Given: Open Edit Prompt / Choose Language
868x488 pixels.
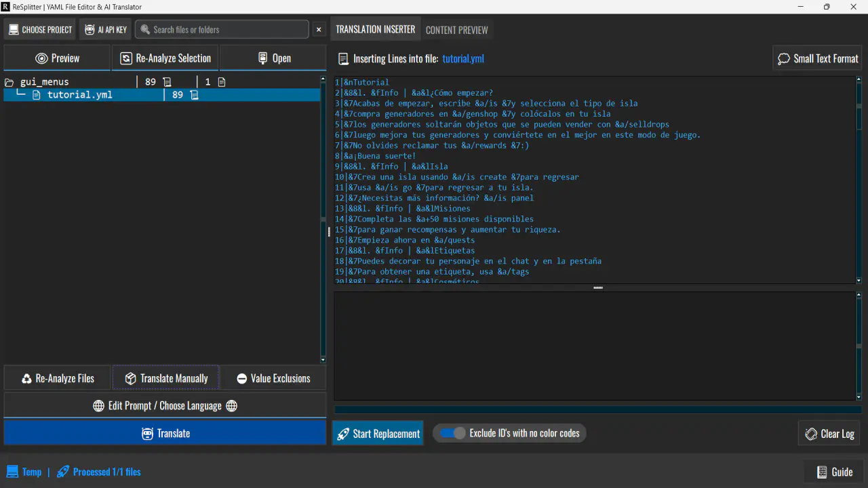Looking at the screenshot, I should [165, 405].
